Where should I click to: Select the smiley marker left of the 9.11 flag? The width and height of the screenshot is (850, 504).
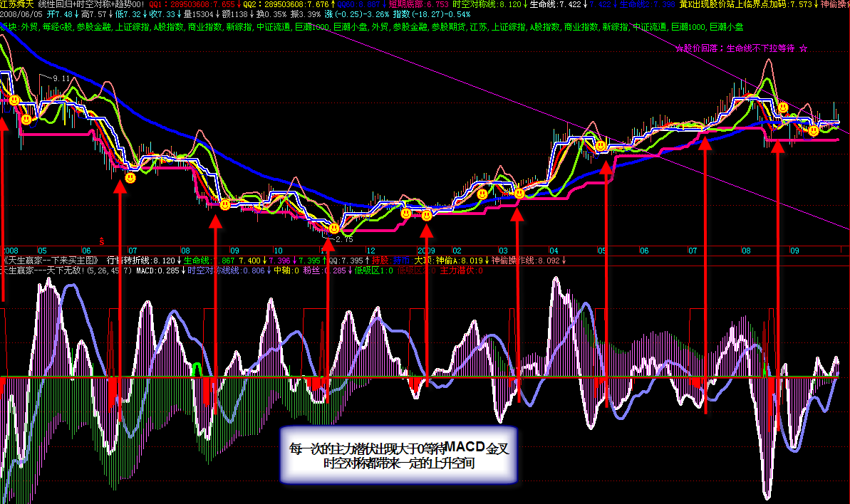click(x=26, y=119)
